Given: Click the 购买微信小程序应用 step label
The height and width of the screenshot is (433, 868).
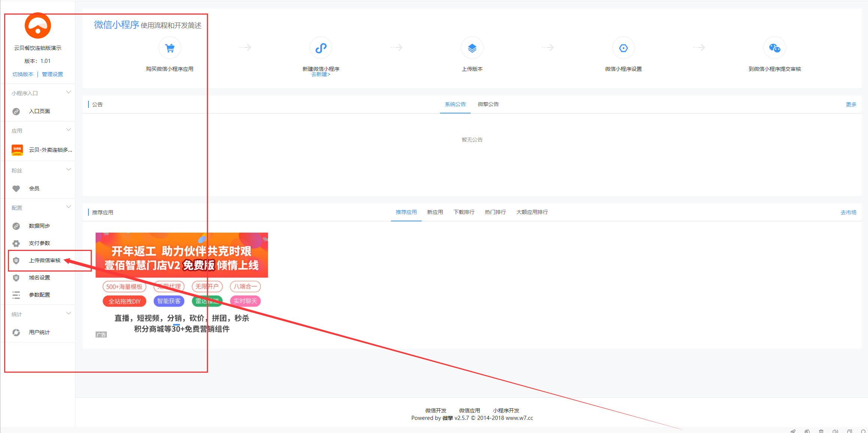Looking at the screenshot, I should [170, 69].
